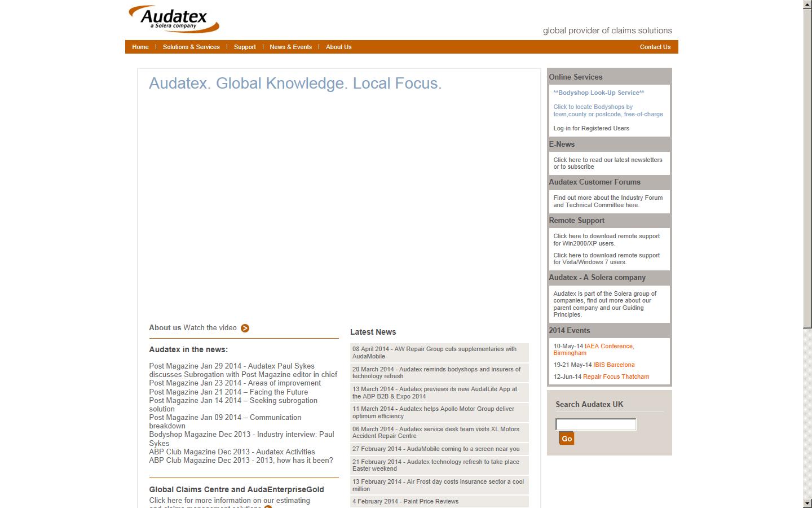Screen dimensions: 812x508
Task: Select the News & Events tab
Action: pyautogui.click(x=290, y=47)
